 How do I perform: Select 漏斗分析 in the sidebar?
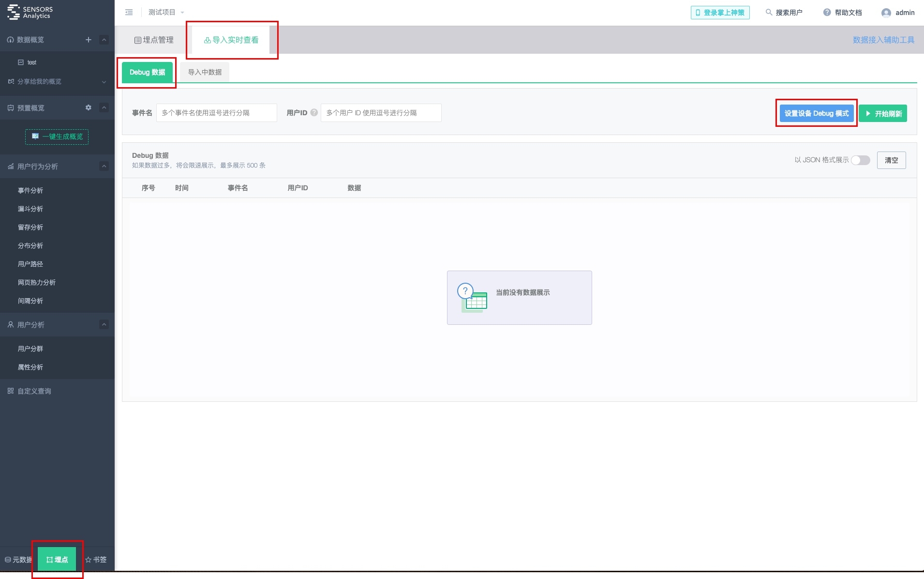30,209
